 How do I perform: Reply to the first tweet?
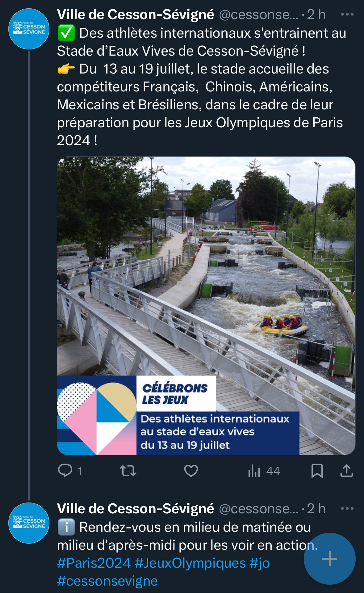(x=65, y=471)
